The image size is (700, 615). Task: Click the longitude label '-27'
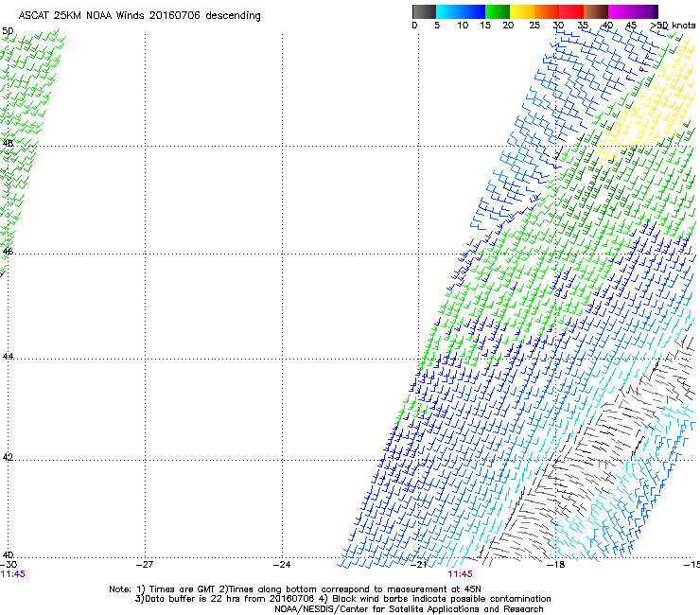[145, 565]
